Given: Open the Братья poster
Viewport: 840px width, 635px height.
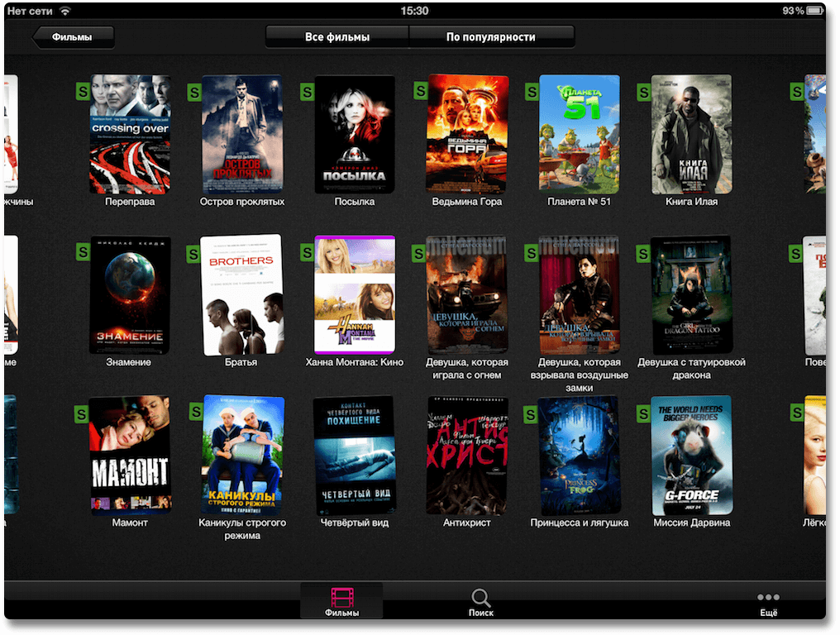Looking at the screenshot, I should click(241, 294).
